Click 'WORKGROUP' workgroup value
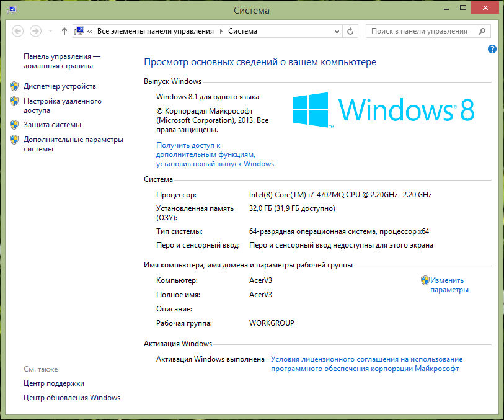Screen dimensions: 504x420 click(272, 323)
